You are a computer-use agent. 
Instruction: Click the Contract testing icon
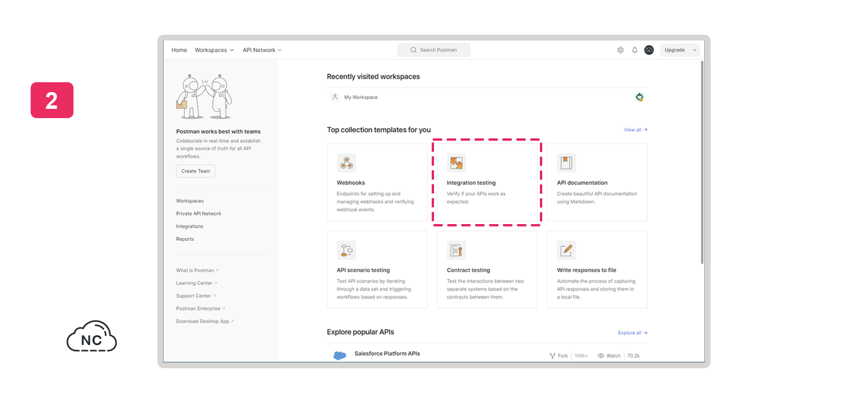point(457,250)
